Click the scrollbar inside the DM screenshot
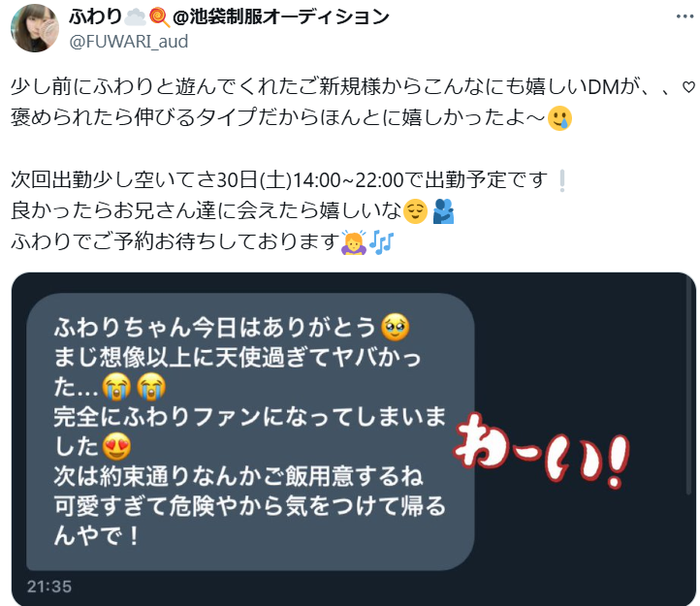Screen dimensions: 700x606 [x=688, y=384]
